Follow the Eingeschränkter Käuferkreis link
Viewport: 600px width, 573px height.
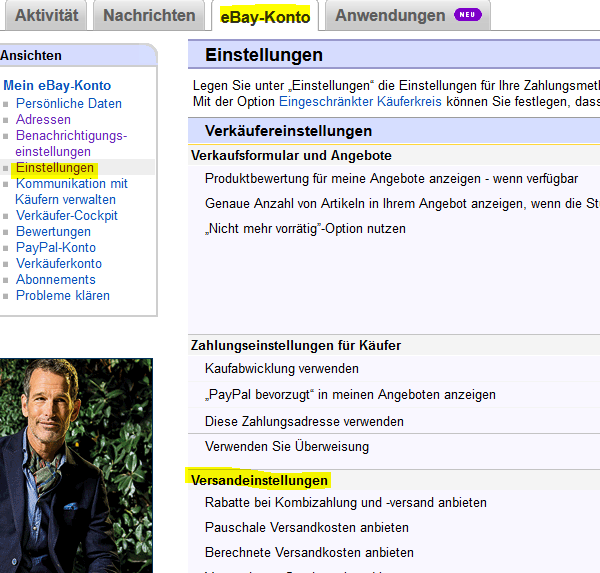[360, 101]
